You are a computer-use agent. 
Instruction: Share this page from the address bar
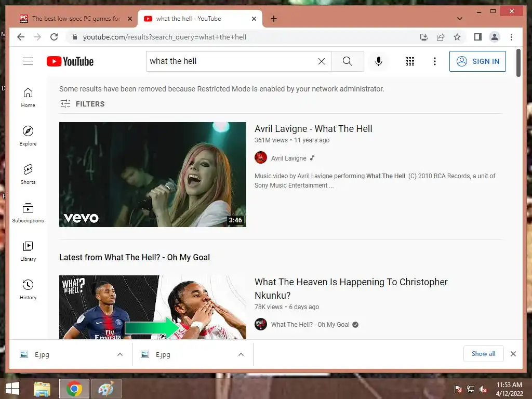[x=441, y=37]
